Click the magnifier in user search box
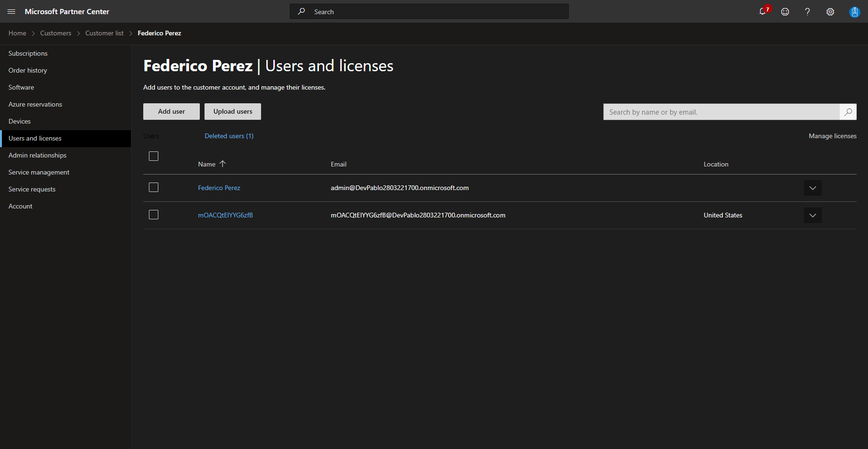Screen dimensions: 868x449 point(848,112)
